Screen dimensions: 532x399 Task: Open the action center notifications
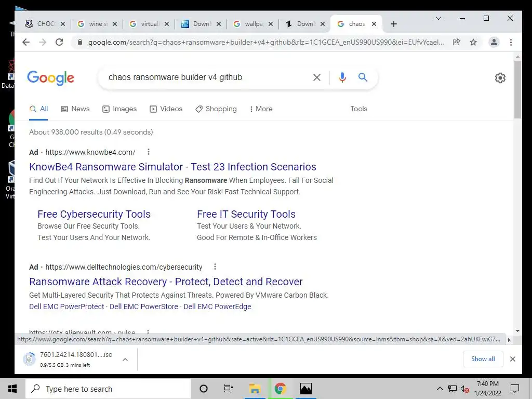515,389
